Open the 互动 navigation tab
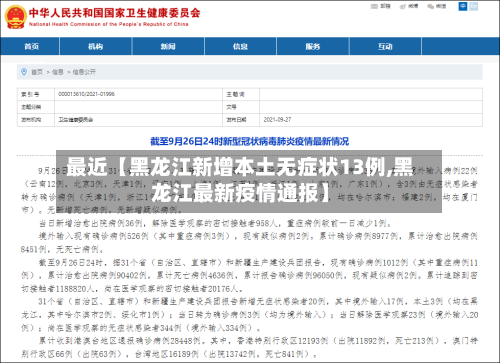Viewport: 500px width, 363px height. click(385, 46)
